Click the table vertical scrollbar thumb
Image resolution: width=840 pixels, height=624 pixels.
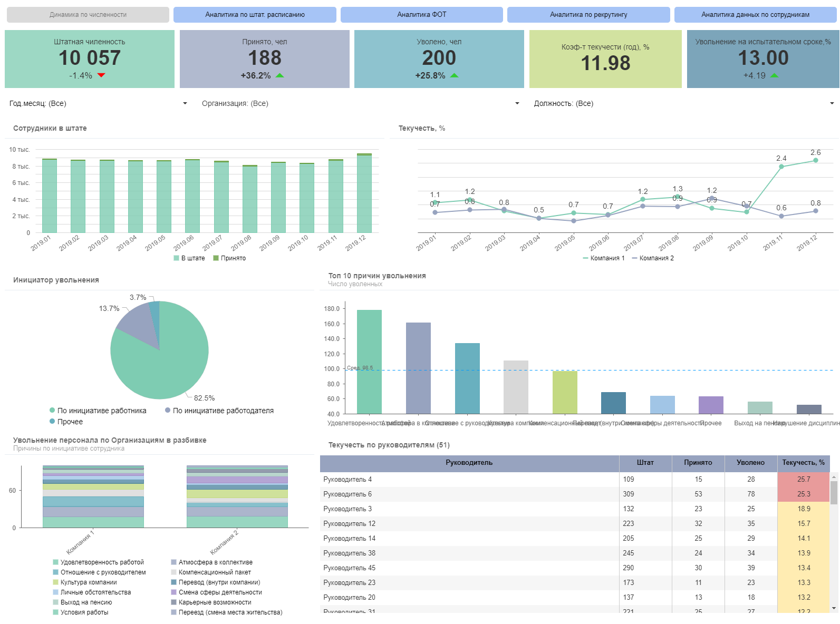pyautogui.click(x=834, y=493)
